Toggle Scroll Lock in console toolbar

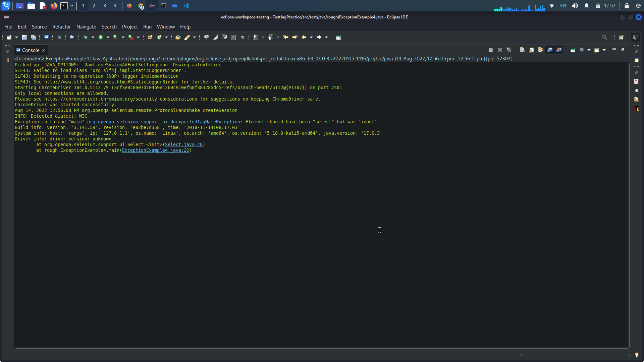click(532, 50)
